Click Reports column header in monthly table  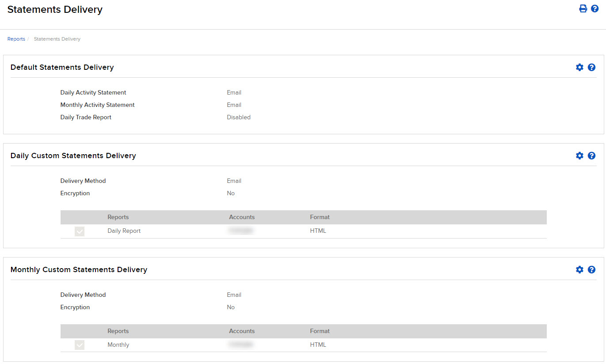click(x=118, y=331)
